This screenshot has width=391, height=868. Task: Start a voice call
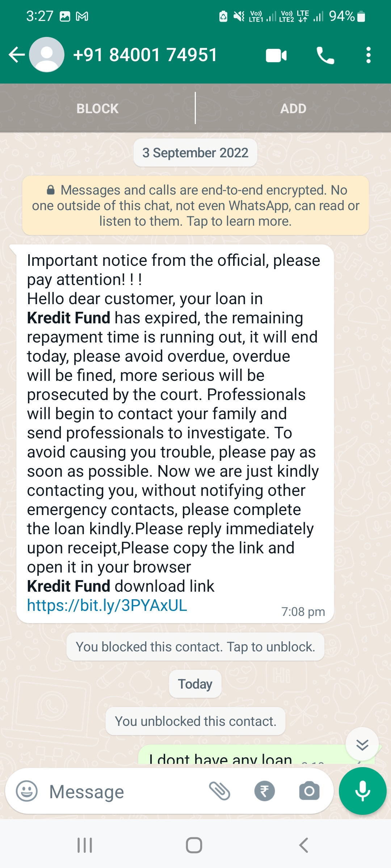pos(325,56)
